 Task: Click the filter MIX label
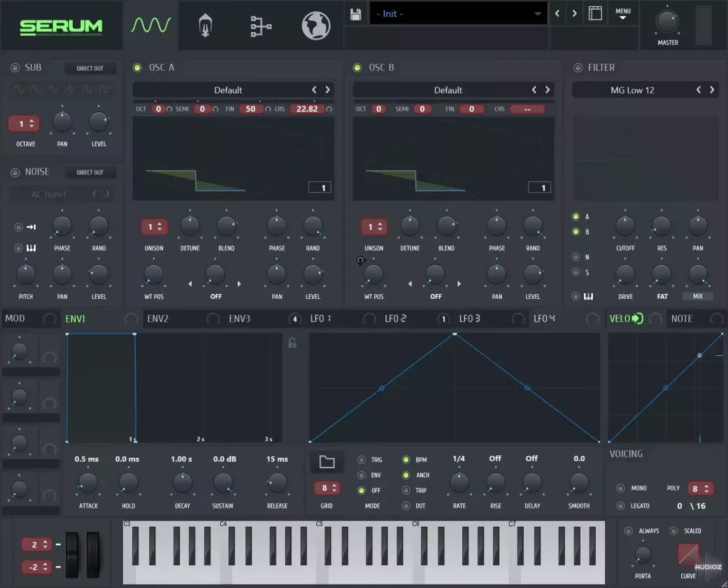[x=698, y=296]
